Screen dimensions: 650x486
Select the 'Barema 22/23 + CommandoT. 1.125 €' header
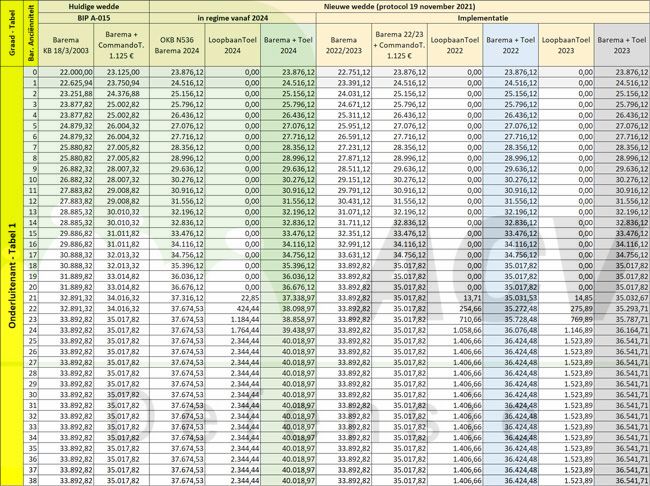(x=399, y=45)
